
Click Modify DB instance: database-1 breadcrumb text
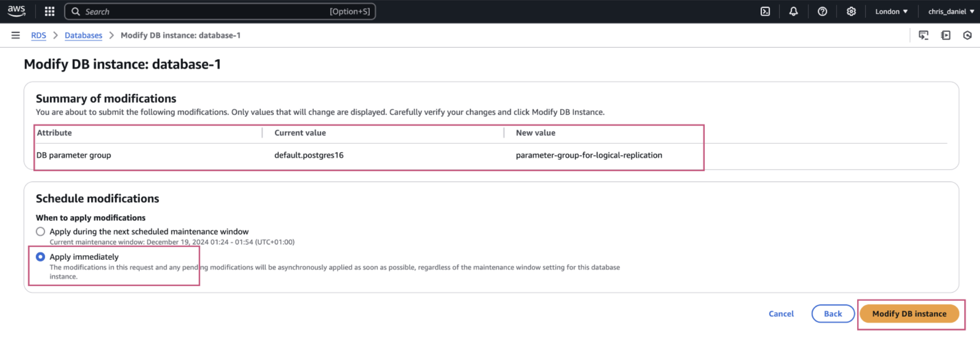tap(180, 35)
